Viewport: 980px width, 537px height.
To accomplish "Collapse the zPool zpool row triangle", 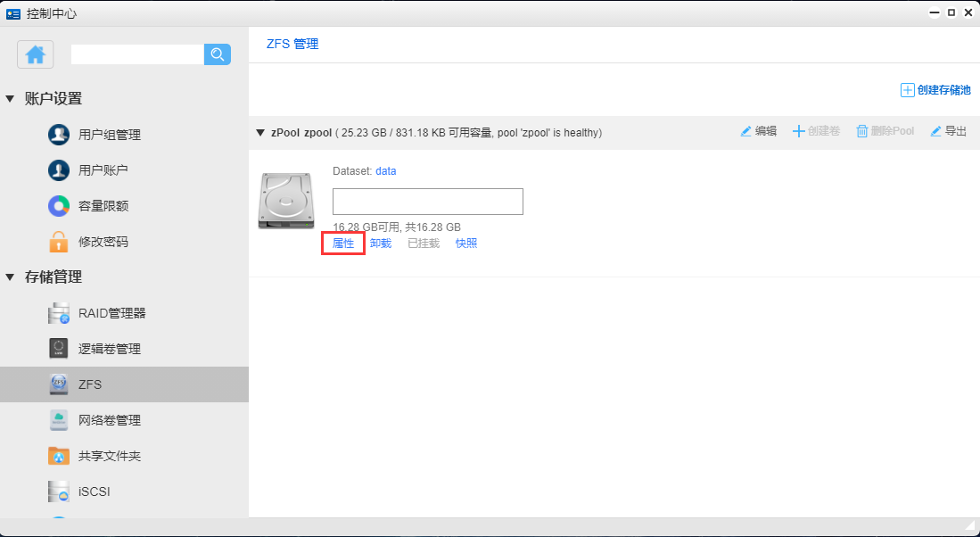I will (260, 133).
